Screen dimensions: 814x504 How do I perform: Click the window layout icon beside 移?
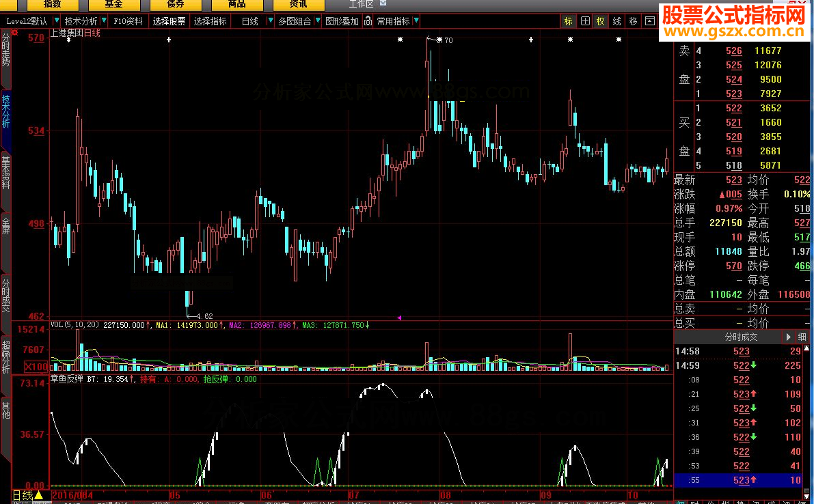click(x=649, y=21)
